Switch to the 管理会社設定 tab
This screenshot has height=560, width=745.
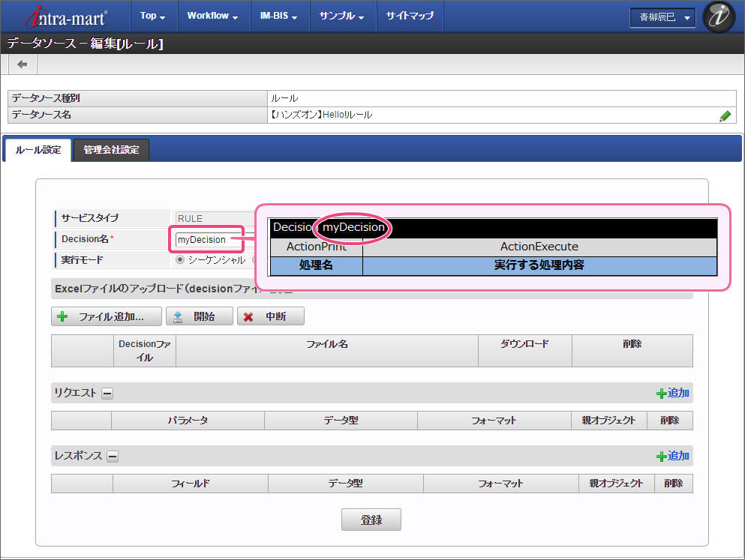[x=111, y=150]
